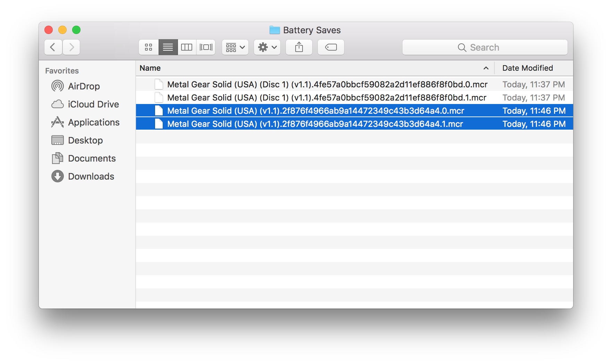Image resolution: width=612 pixels, height=364 pixels.
Task: Click the Name column header
Action: point(150,68)
